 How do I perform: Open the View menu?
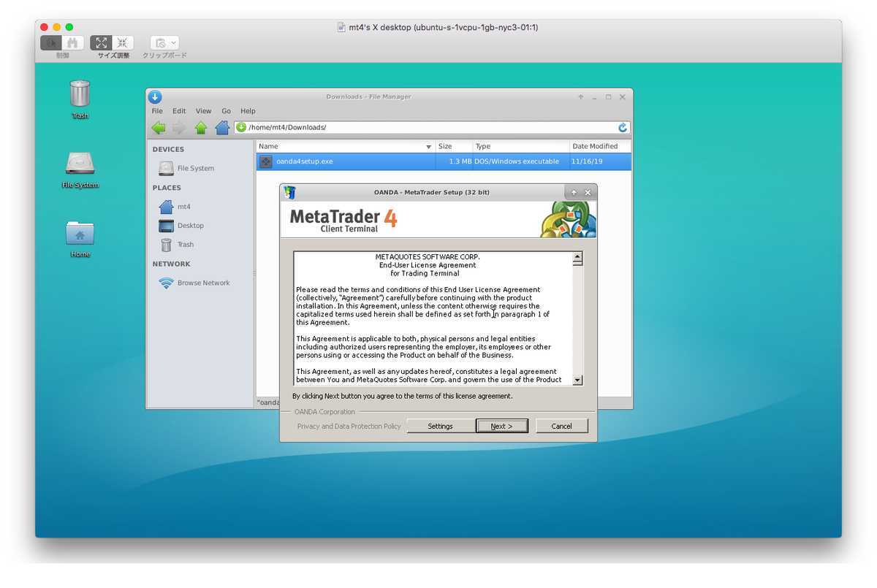[x=203, y=111]
